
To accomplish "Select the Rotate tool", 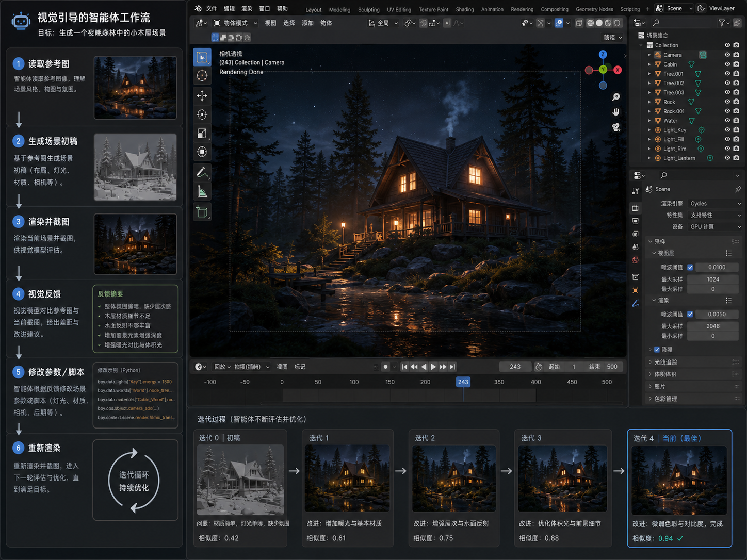I will click(202, 114).
